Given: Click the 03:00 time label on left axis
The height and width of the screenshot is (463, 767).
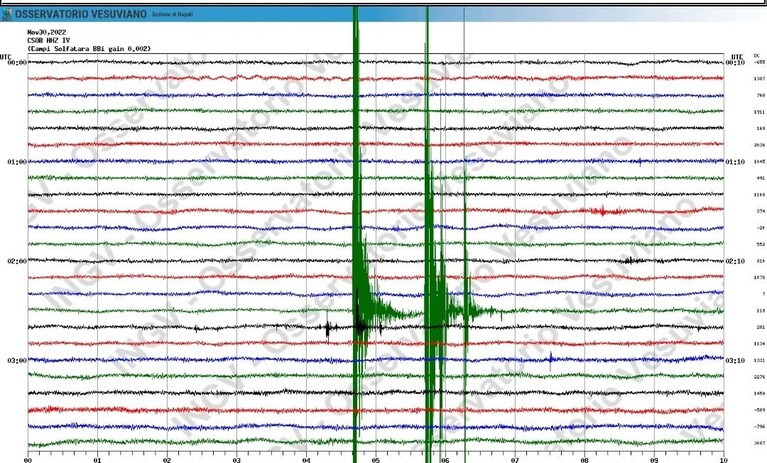Looking at the screenshot, I should tap(17, 360).
